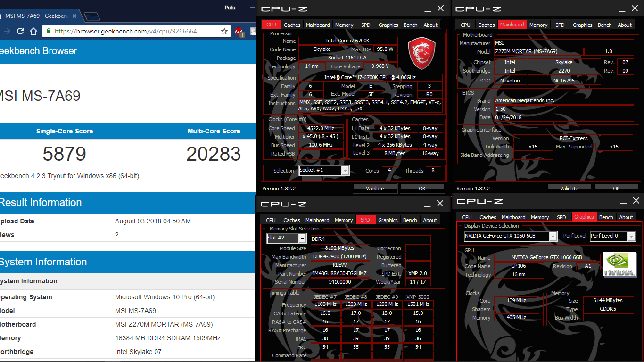This screenshot has height=362, width=644.
Task: Click the GPU code name GP106
Action: (519, 266)
